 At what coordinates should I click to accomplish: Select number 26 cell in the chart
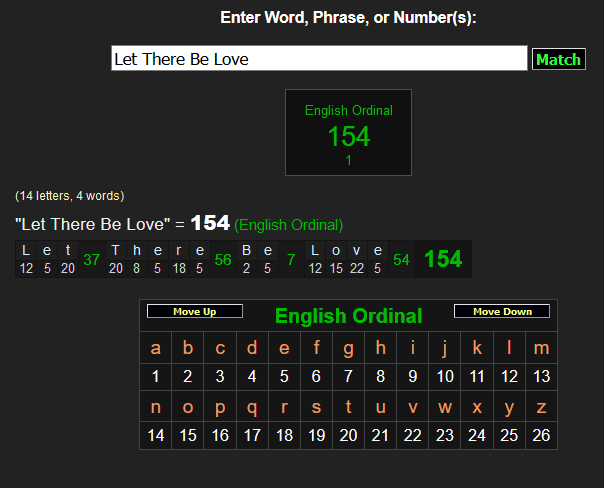point(541,436)
